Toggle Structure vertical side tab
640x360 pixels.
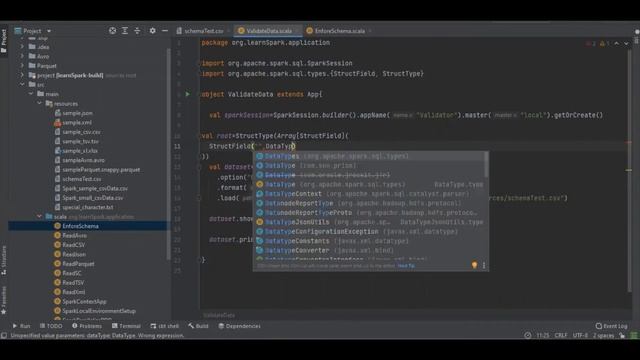(x=4, y=260)
